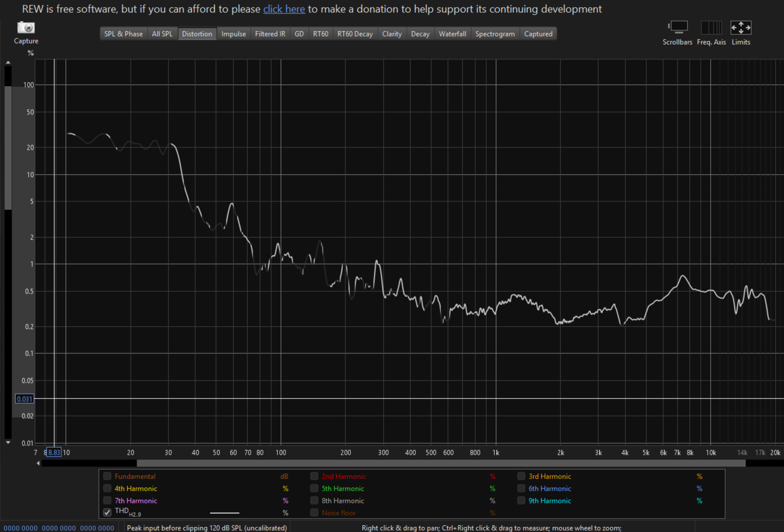Click the 9th Harmonic % unit label
This screenshot has width=784, height=532.
click(699, 501)
